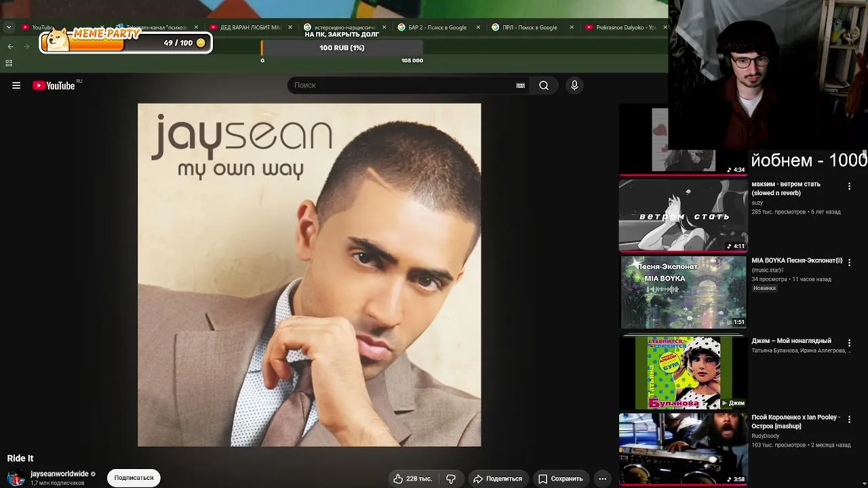Click the Meme Party 49 / 100 progress bar

(125, 43)
